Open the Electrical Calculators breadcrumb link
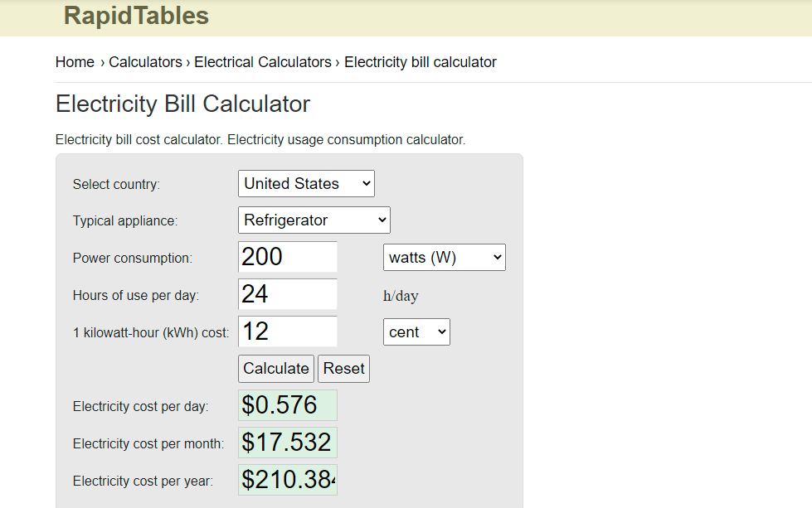 coord(262,62)
